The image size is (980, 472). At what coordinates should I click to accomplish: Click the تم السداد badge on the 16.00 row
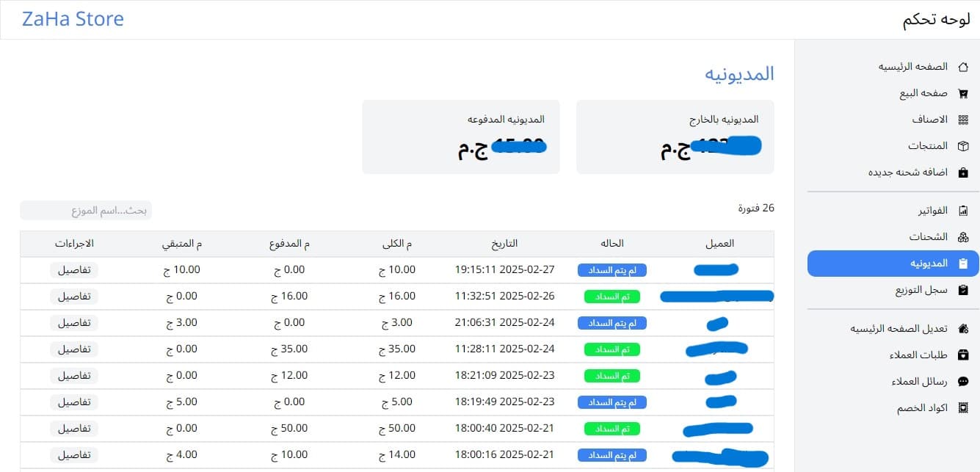(x=611, y=297)
